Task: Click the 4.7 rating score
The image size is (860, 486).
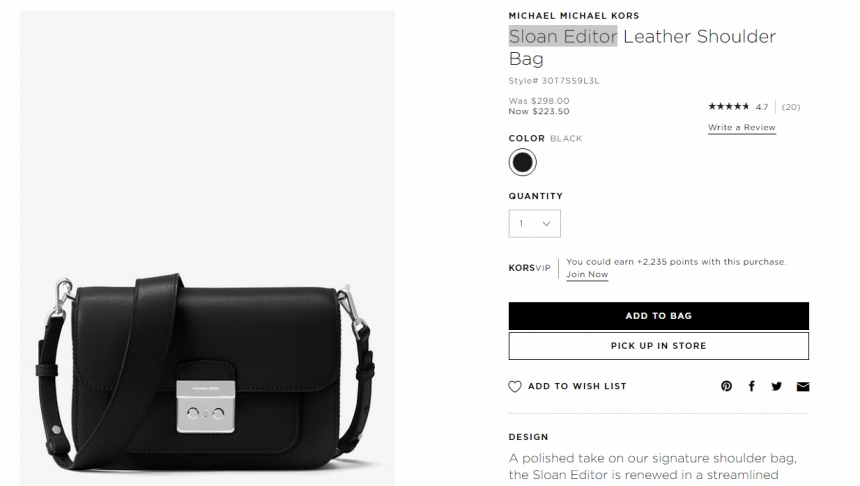Action: tap(762, 107)
